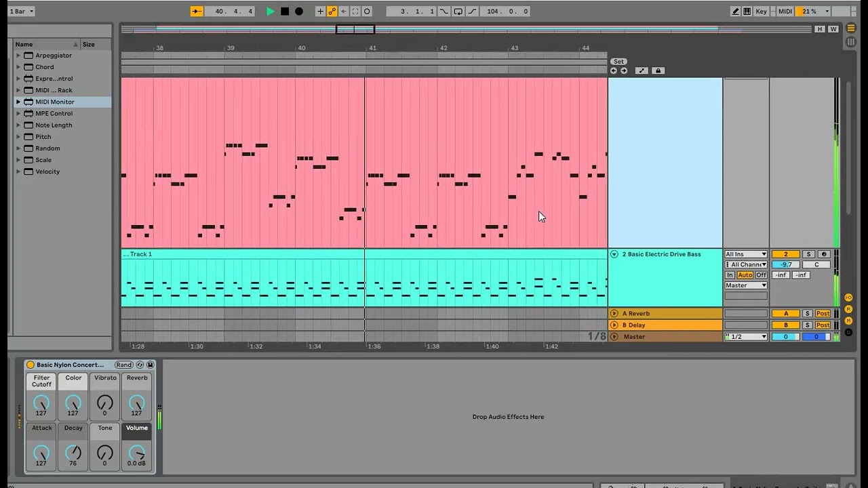The image size is (868, 488).
Task: Toggle the Arrangement Loop switch
Action: tap(458, 12)
